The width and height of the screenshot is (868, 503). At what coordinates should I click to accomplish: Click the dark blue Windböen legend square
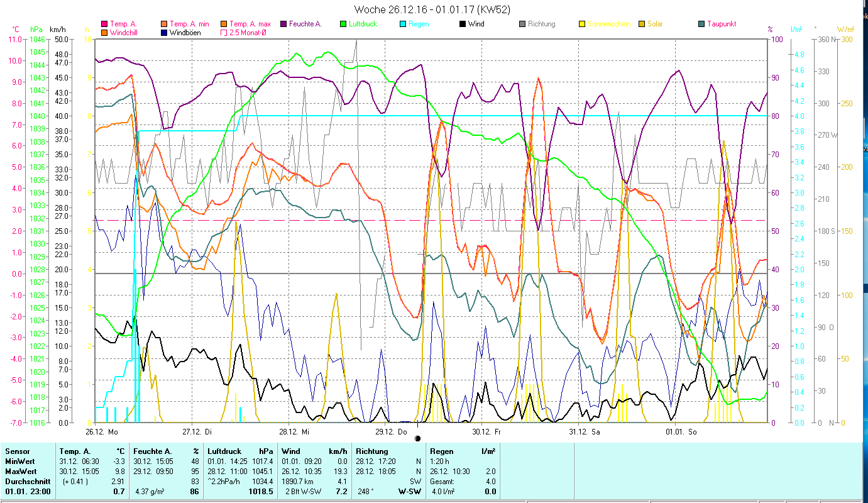[x=164, y=32]
